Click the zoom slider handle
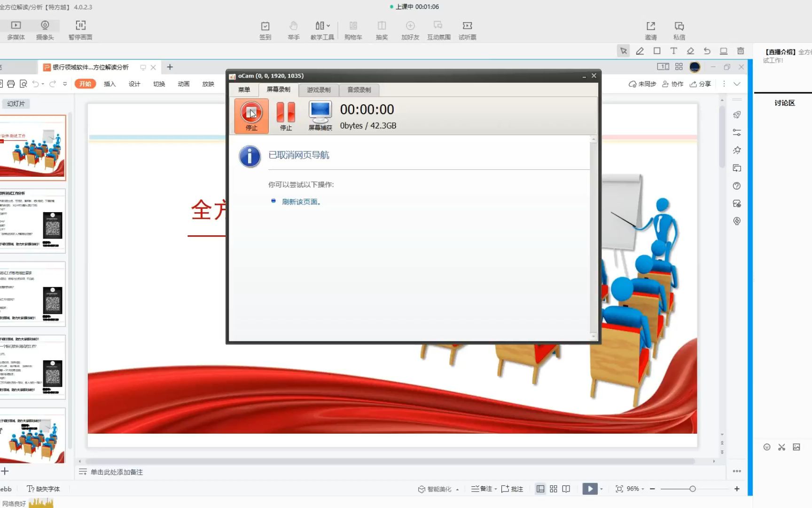 pyautogui.click(x=693, y=489)
